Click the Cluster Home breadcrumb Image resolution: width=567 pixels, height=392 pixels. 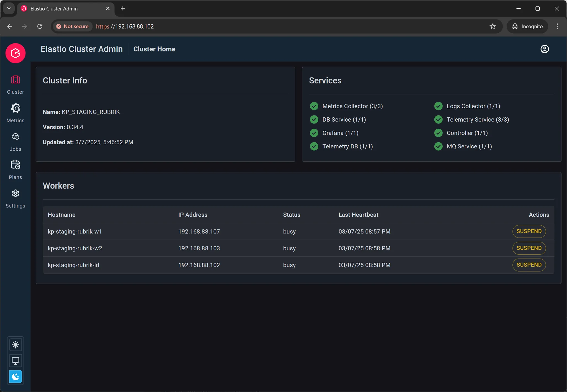click(154, 49)
